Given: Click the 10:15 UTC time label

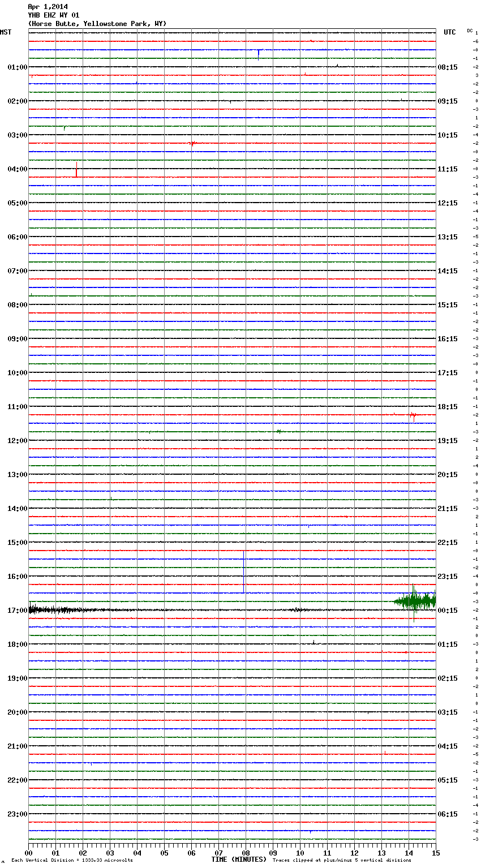Looking at the screenshot, I should [x=448, y=135].
